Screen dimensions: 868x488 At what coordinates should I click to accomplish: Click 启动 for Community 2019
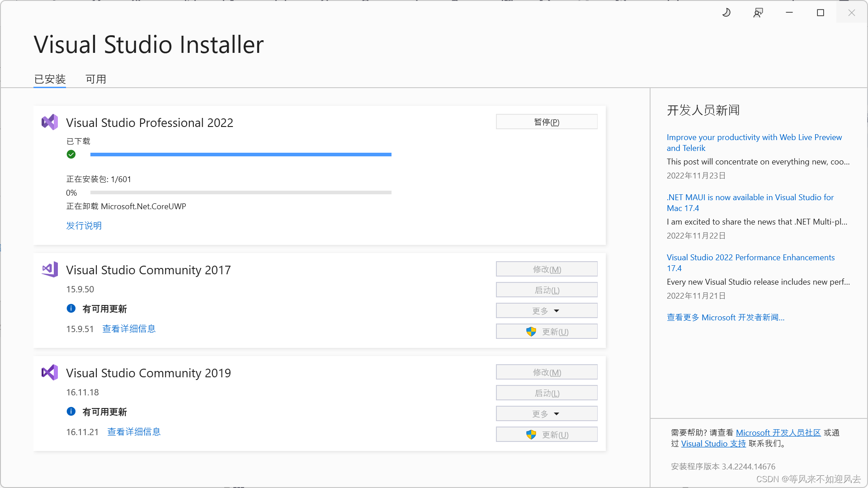(x=547, y=393)
